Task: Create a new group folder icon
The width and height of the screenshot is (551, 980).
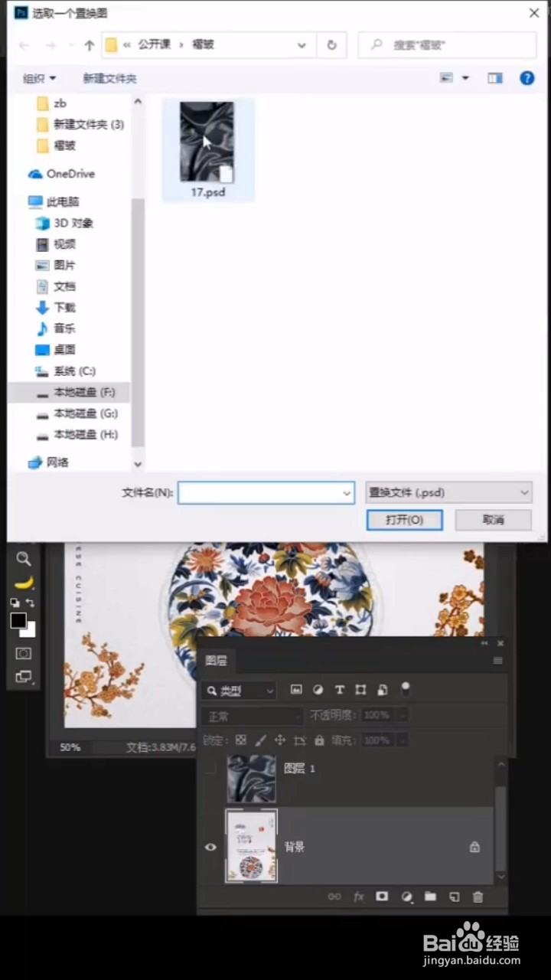Action: pos(430,897)
